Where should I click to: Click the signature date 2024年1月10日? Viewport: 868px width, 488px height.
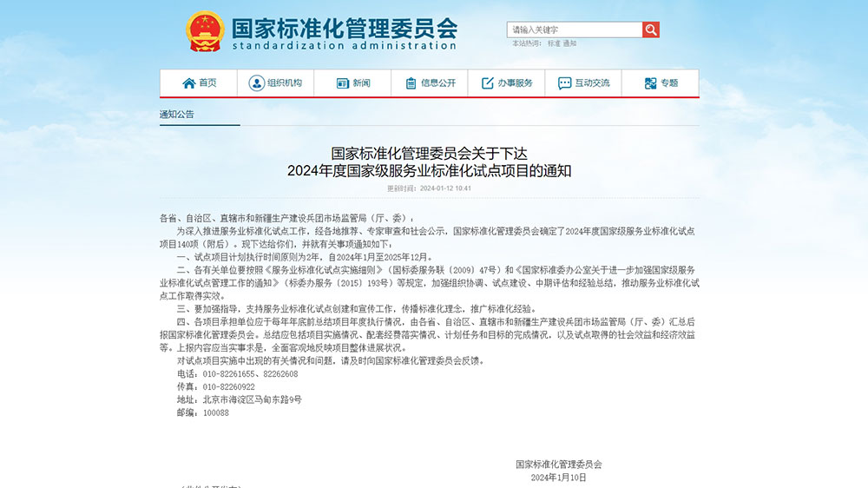pos(558,478)
